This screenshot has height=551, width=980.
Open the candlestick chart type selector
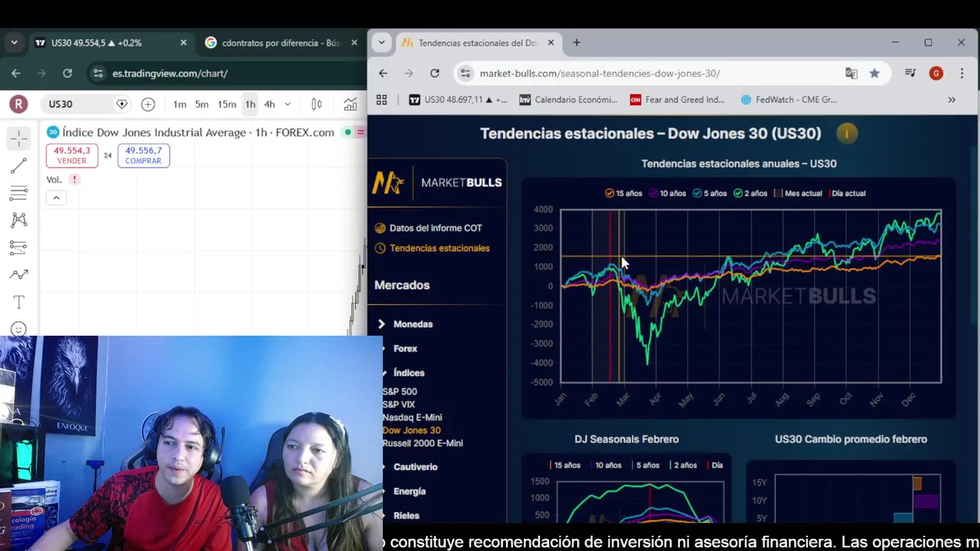[316, 104]
